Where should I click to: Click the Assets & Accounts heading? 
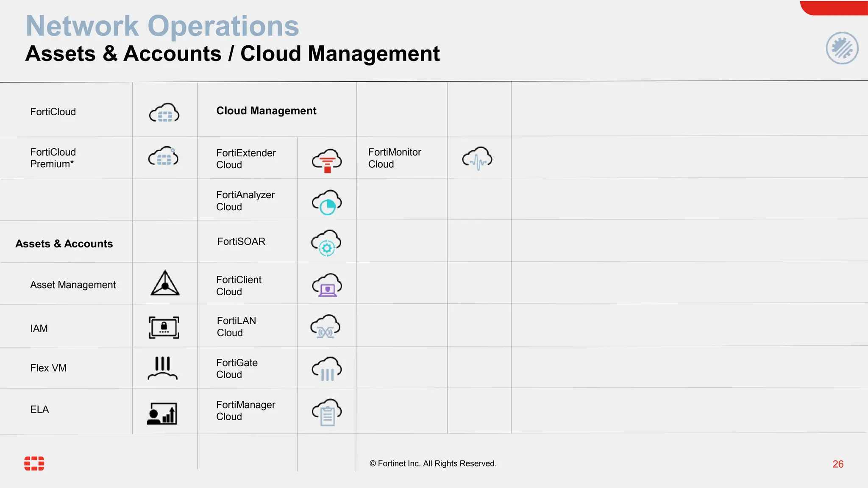click(64, 244)
